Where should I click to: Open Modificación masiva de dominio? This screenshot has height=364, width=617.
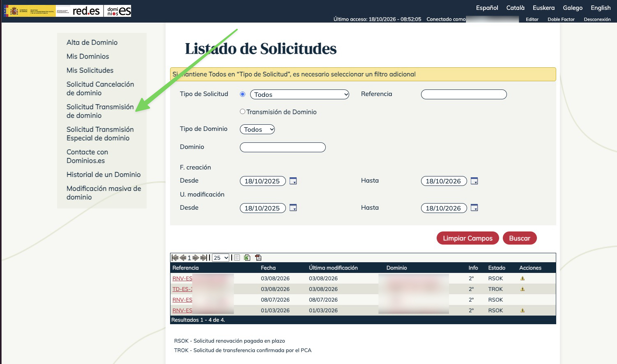104,192
